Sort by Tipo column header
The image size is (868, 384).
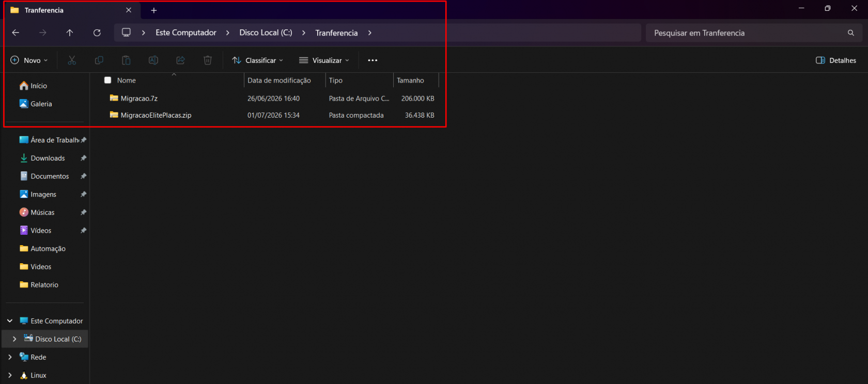click(336, 81)
